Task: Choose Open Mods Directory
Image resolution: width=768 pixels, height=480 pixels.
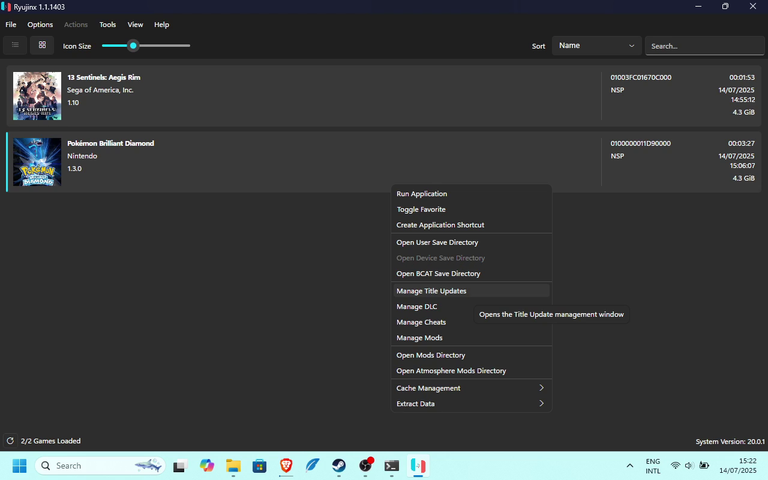Action: pyautogui.click(x=471, y=355)
